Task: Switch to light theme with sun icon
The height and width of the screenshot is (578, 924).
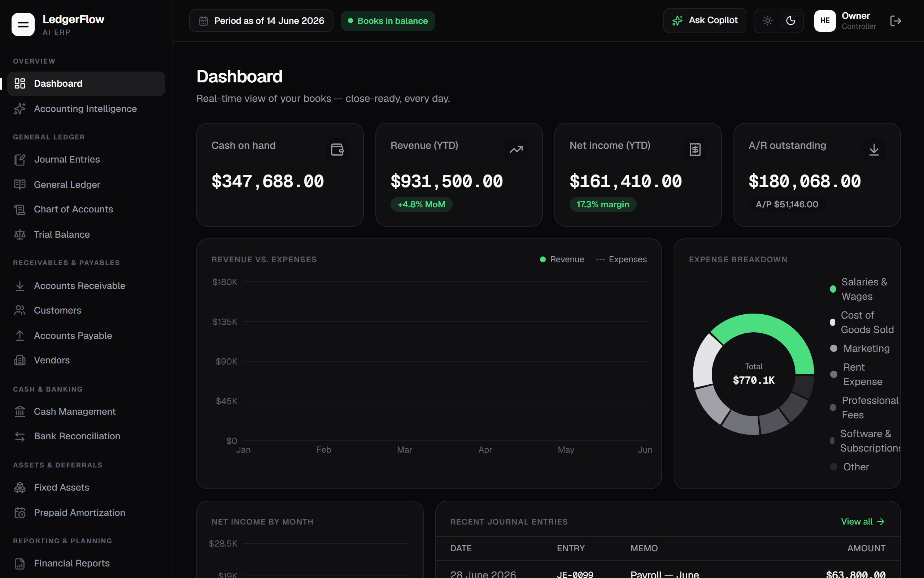Action: 767,21
